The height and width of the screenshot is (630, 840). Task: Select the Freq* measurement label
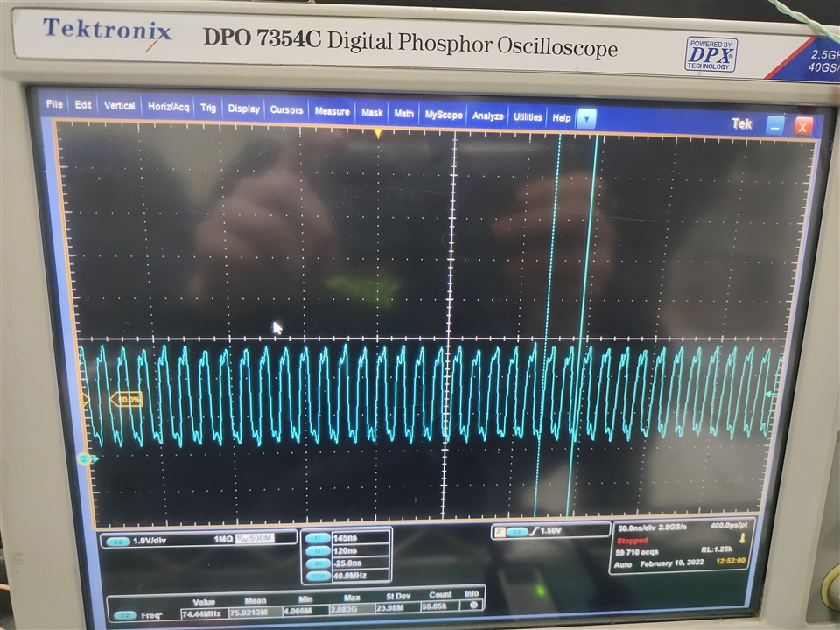click(151, 615)
